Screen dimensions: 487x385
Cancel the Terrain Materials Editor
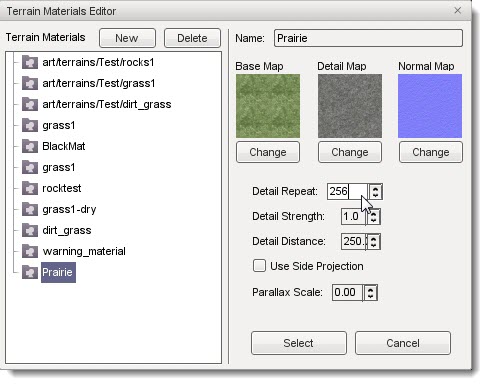point(403,343)
